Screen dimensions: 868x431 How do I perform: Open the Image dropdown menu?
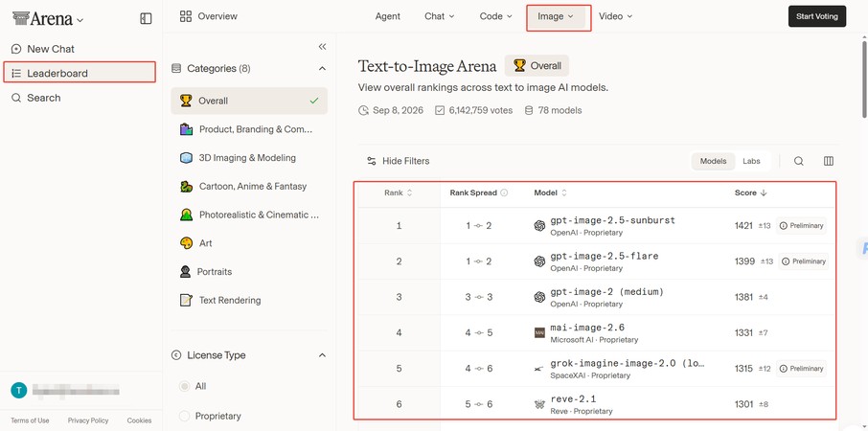click(556, 16)
